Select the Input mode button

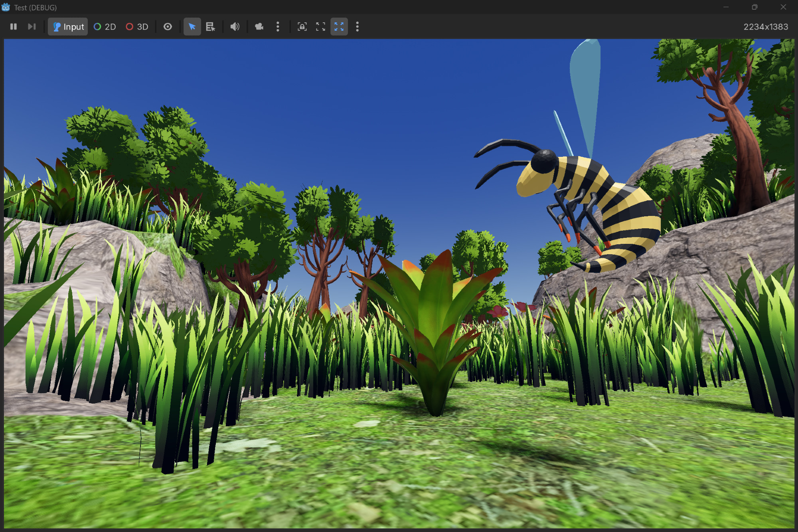[x=68, y=27]
